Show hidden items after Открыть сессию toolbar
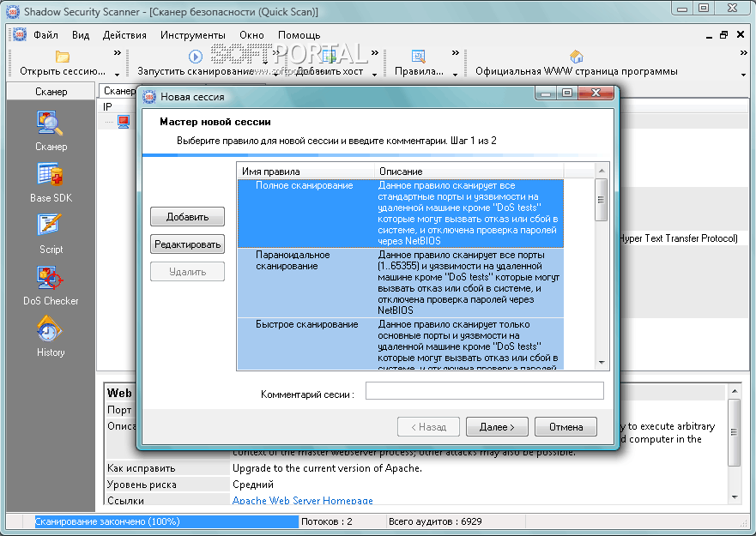The image size is (756, 536). pyautogui.click(x=118, y=52)
